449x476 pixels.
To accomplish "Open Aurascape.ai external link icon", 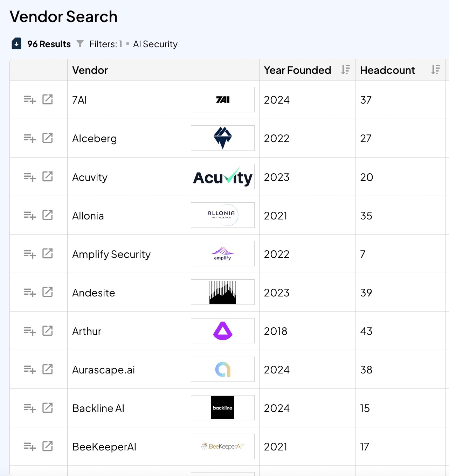I will (48, 369).
